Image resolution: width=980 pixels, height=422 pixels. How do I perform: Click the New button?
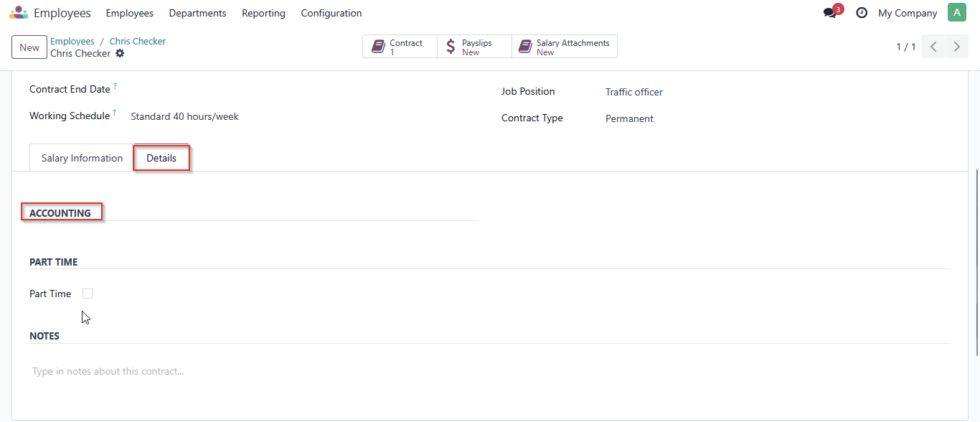(x=29, y=47)
